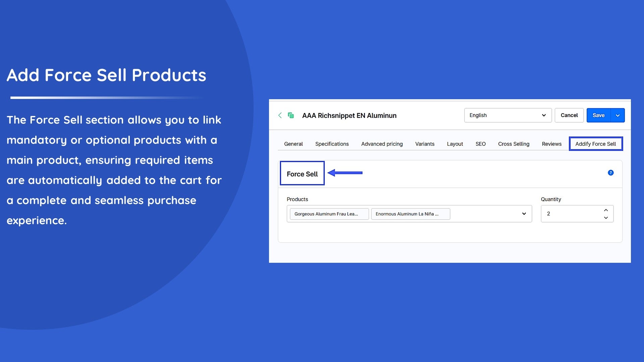
Task: Select the Addify Force Sell tab
Action: (595, 144)
